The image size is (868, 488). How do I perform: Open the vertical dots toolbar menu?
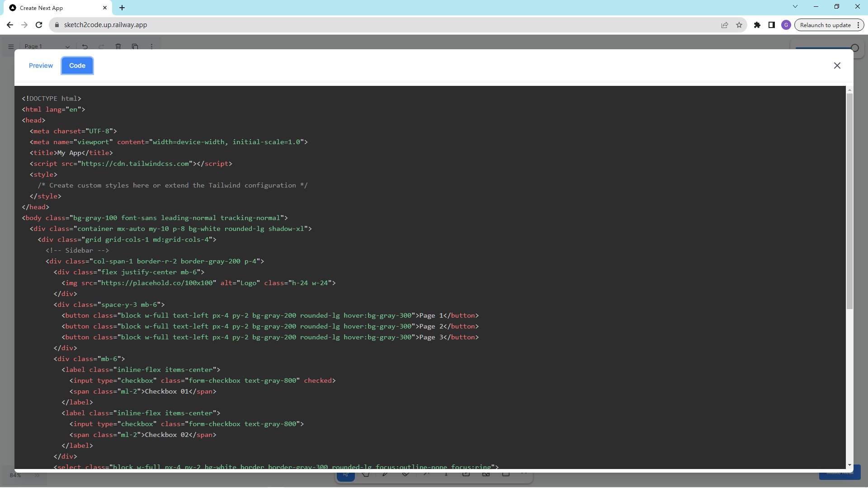click(151, 47)
